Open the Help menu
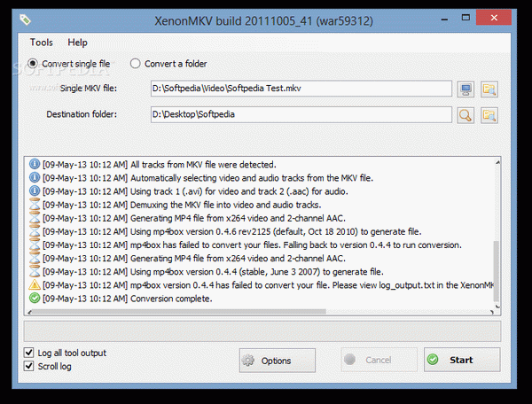The height and width of the screenshot is (404, 532). 77,43
